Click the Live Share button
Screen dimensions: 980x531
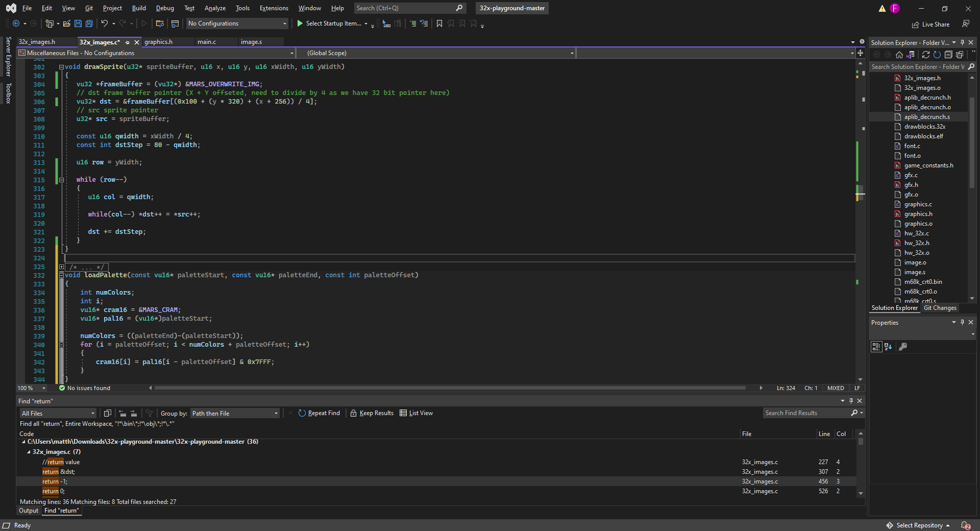930,25
